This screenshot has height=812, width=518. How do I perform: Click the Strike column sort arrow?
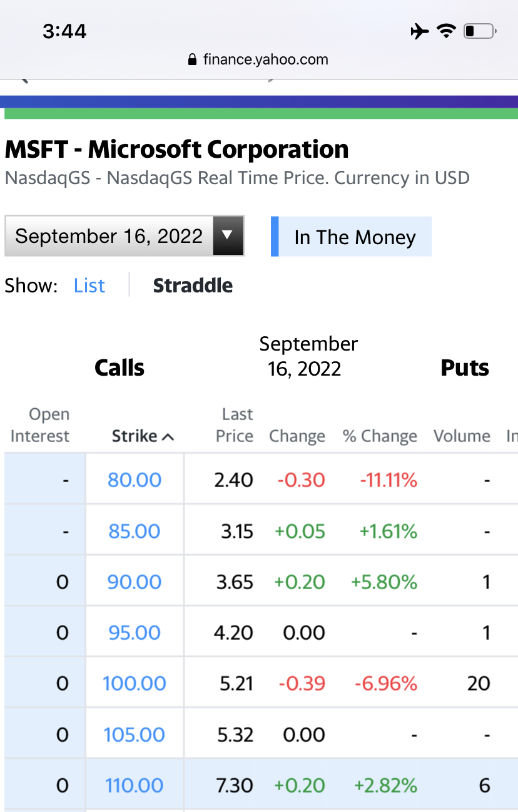pyautogui.click(x=168, y=437)
